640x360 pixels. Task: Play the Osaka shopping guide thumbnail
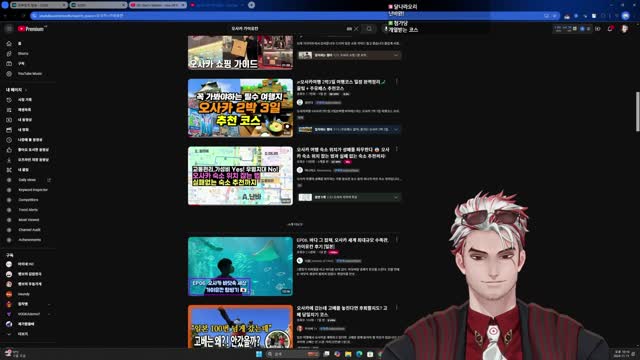[240, 52]
